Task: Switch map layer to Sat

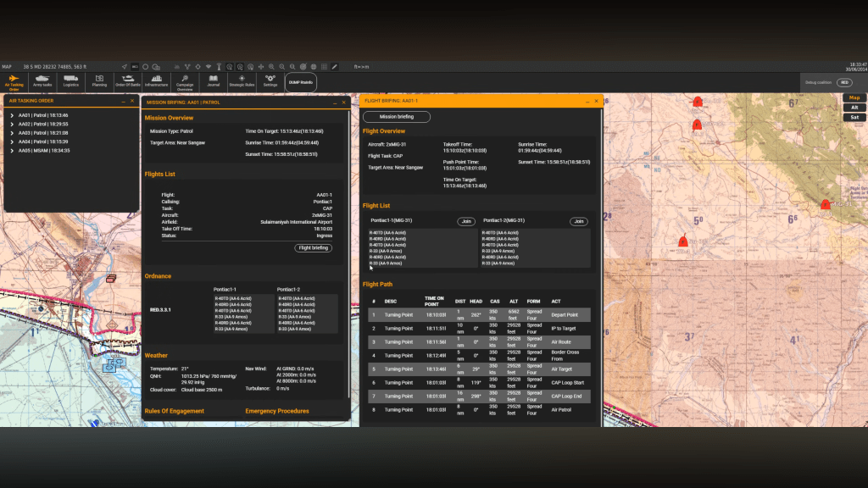Action: pyautogui.click(x=854, y=118)
